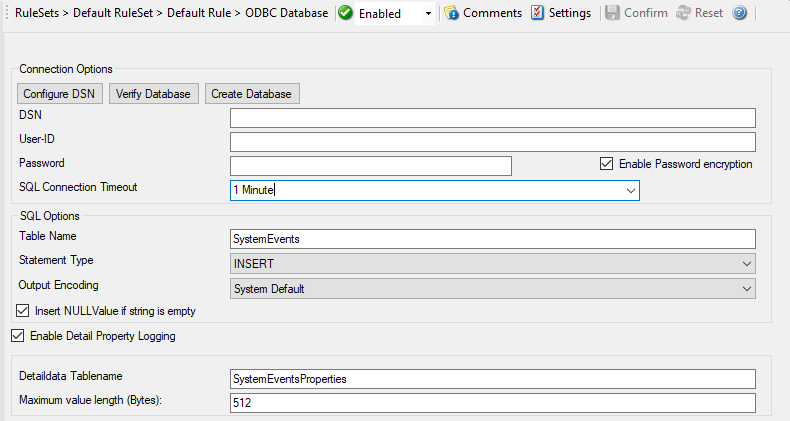Viewport: 790px width, 421px height.
Task: Open the Comments icon in toolbar
Action: click(452, 14)
